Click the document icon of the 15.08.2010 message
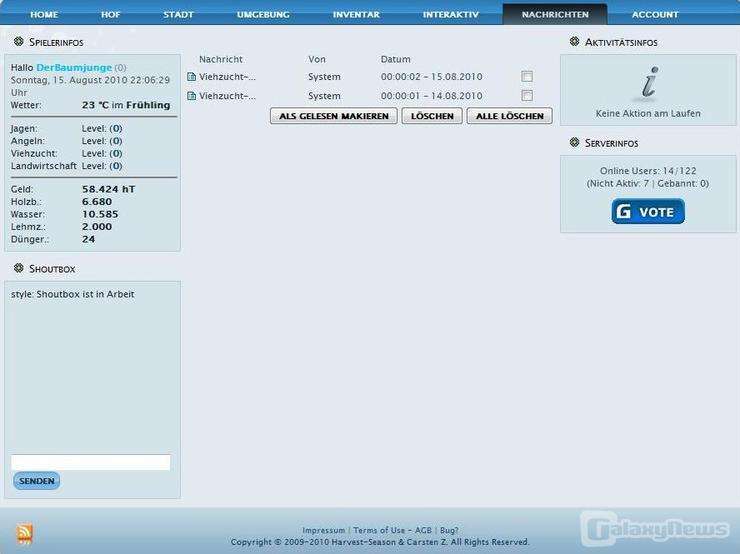The image size is (740, 554). coord(192,77)
